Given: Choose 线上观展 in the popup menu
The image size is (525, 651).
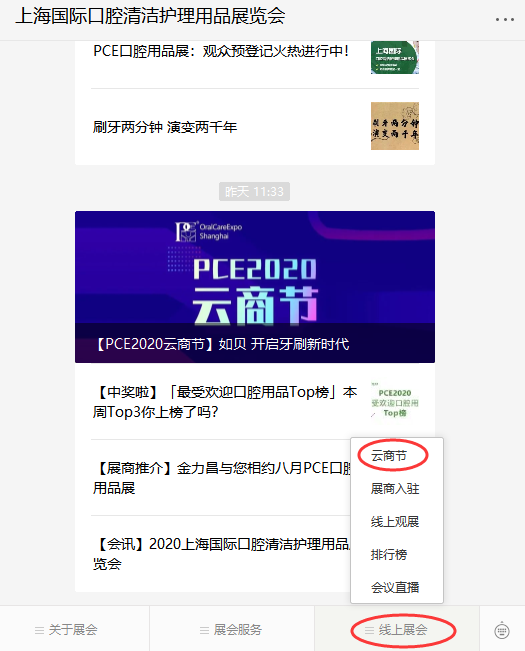Looking at the screenshot, I should (397, 521).
